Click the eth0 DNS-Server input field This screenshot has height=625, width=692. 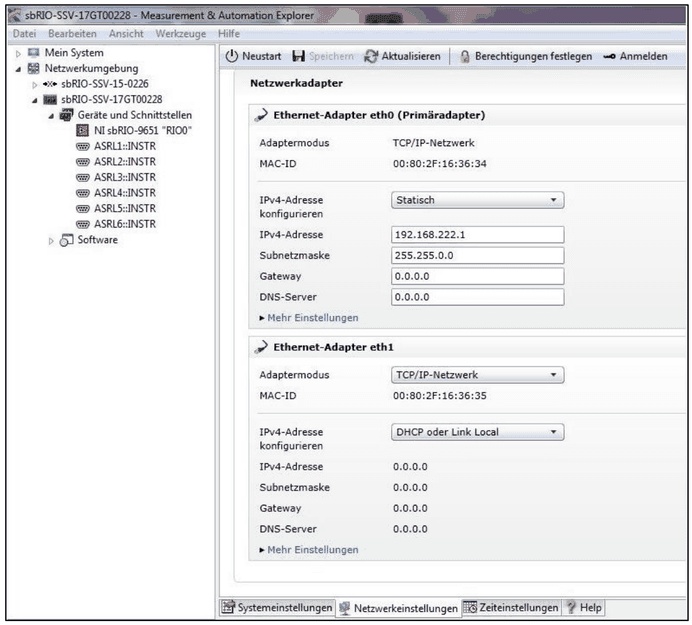[x=478, y=297]
